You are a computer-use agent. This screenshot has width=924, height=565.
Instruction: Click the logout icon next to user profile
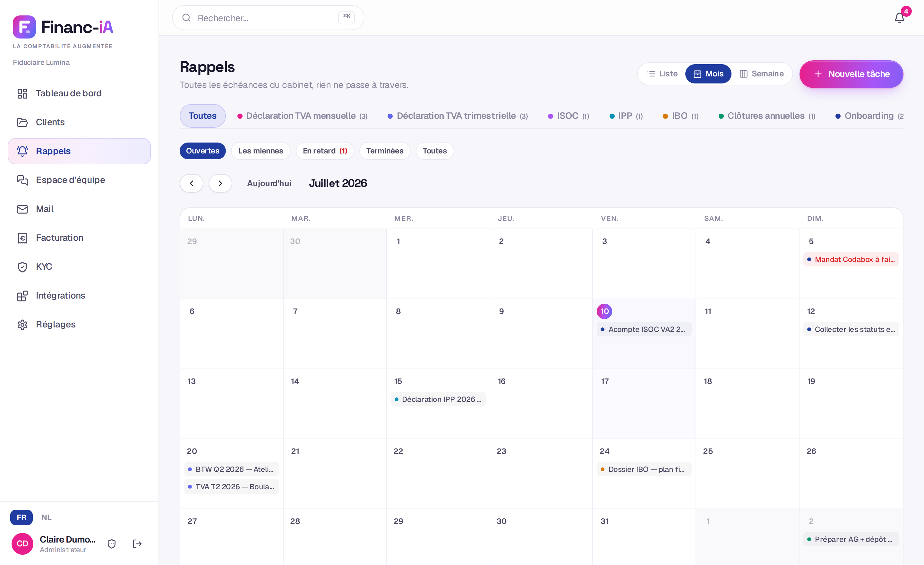pyautogui.click(x=137, y=543)
